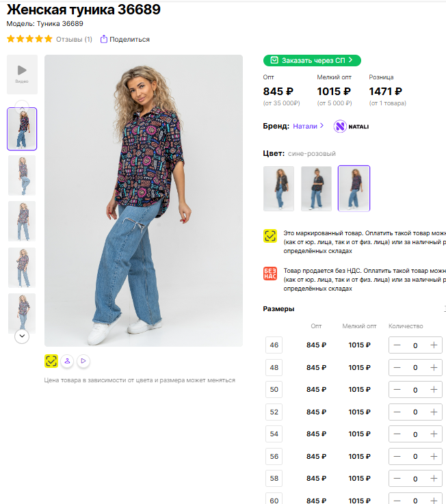Screen dimensions: 446x504
Task: Click the NATALI brand logo
Action: [x=351, y=127]
